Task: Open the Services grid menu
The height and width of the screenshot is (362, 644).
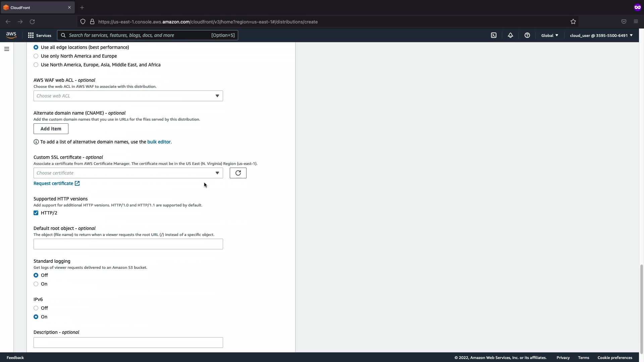Action: pyautogui.click(x=40, y=35)
